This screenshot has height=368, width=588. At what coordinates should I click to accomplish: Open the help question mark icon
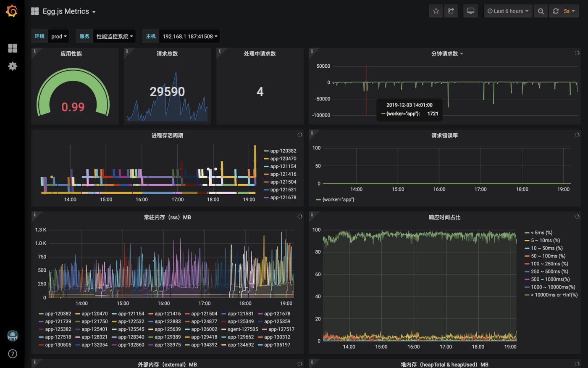click(13, 354)
